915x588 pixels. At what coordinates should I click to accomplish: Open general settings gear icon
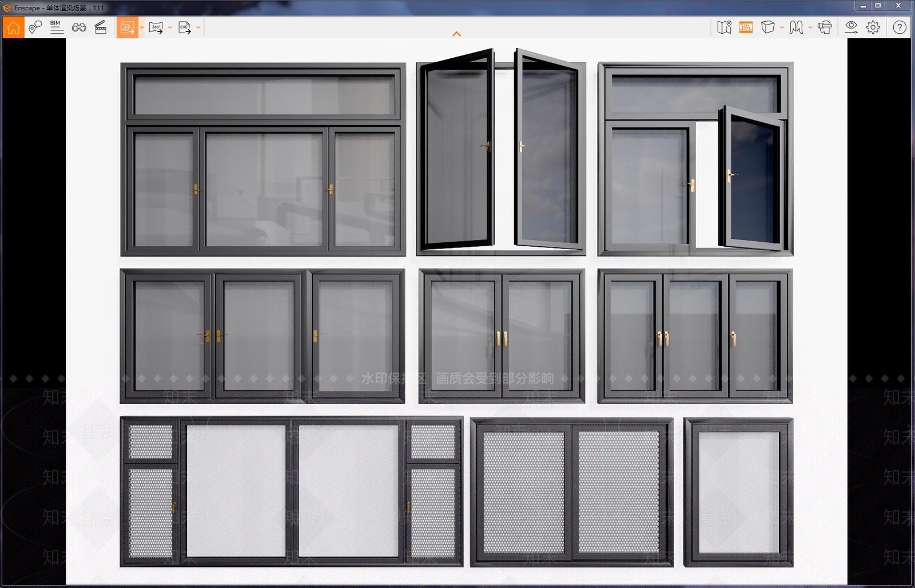873,27
